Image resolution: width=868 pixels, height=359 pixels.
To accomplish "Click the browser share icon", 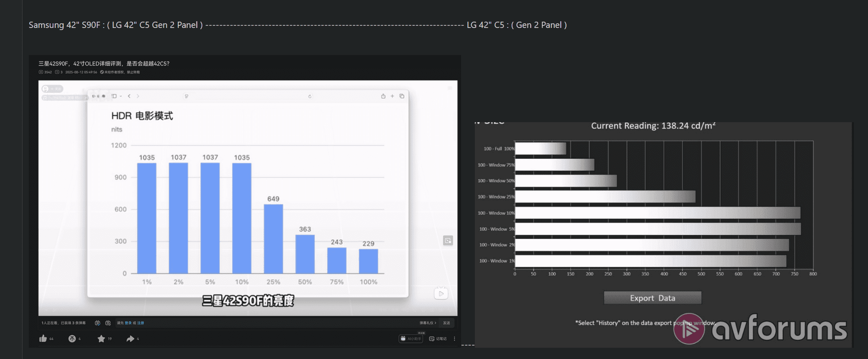I will [x=383, y=96].
